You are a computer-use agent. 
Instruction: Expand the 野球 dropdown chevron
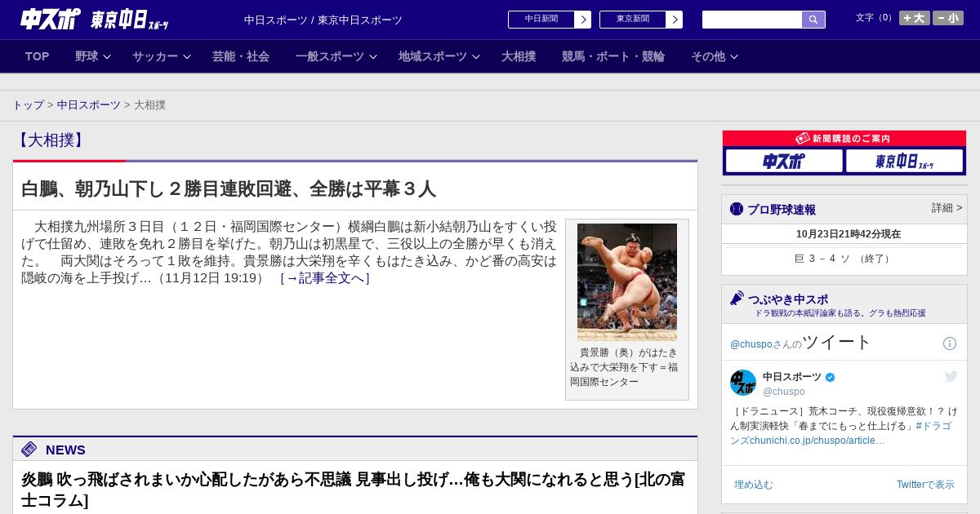107,57
